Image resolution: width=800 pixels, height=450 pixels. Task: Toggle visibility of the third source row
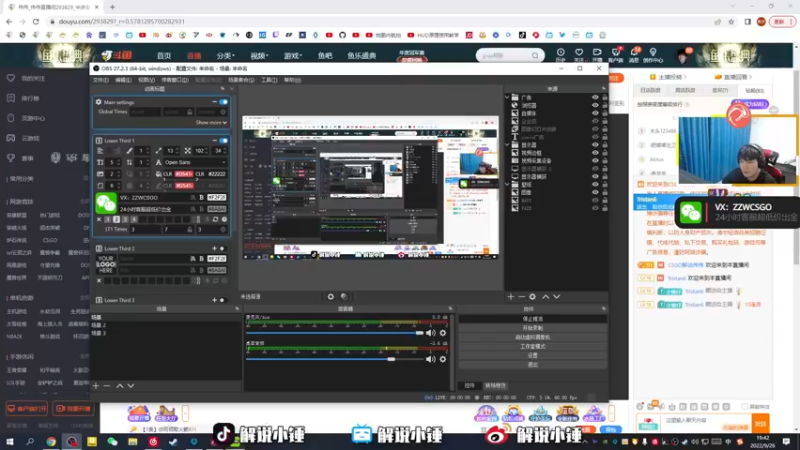coord(595,113)
